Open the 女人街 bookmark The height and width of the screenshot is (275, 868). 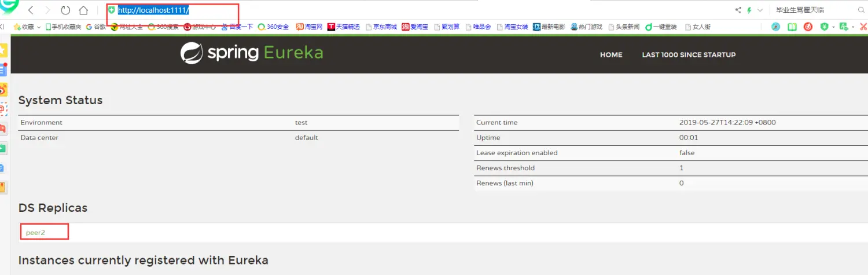[x=698, y=27]
